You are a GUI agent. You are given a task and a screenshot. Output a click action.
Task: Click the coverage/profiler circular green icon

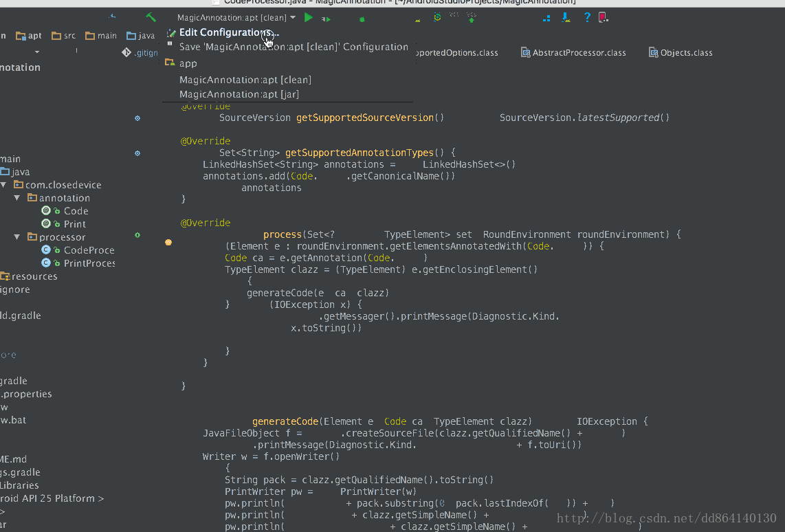click(x=437, y=17)
